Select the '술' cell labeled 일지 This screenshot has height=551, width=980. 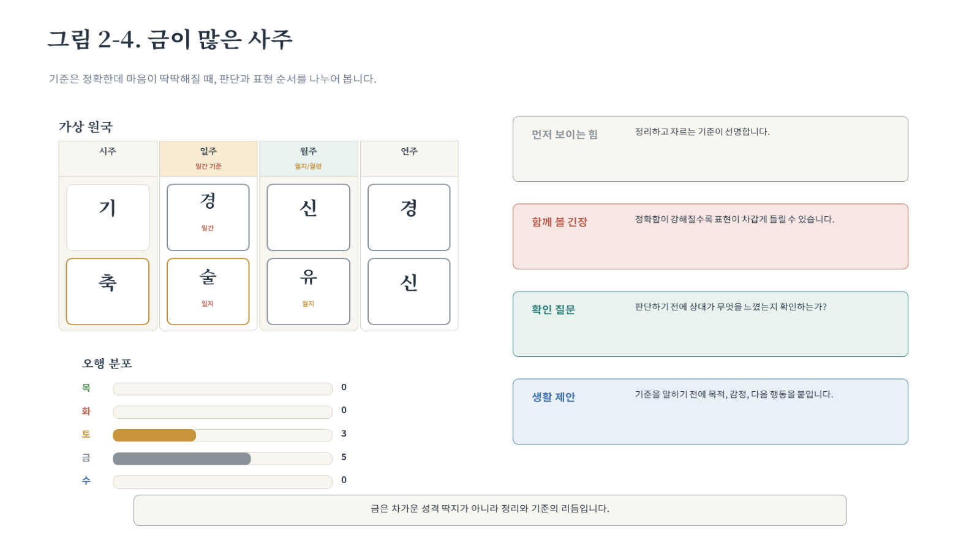(208, 291)
